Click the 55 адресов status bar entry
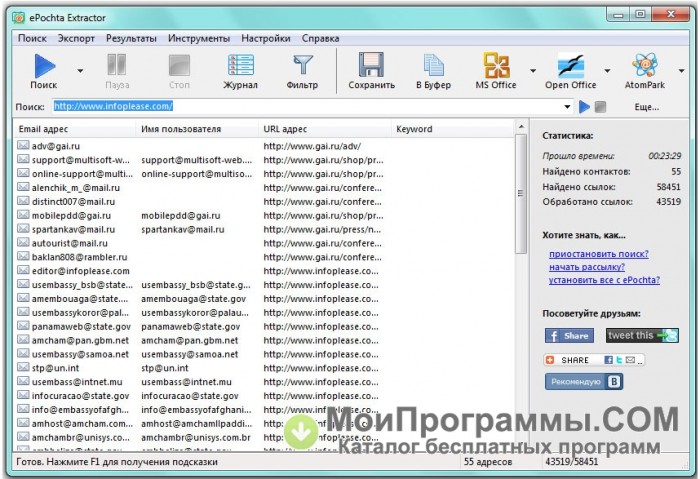700x479 pixels. [488, 462]
